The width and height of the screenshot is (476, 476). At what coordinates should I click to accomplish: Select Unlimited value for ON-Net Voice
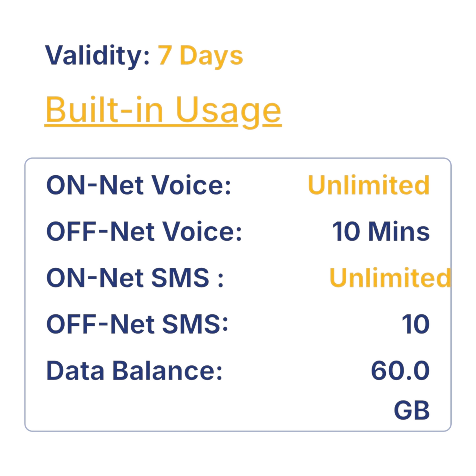click(x=369, y=185)
